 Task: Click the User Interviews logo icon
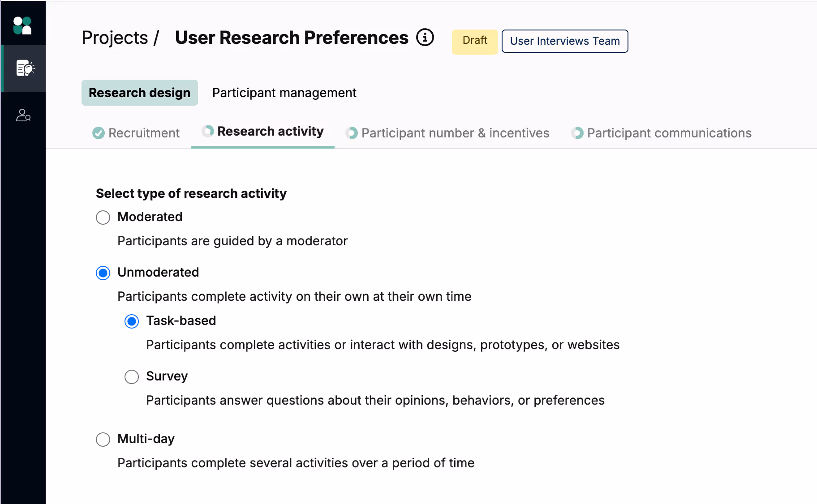[22, 26]
